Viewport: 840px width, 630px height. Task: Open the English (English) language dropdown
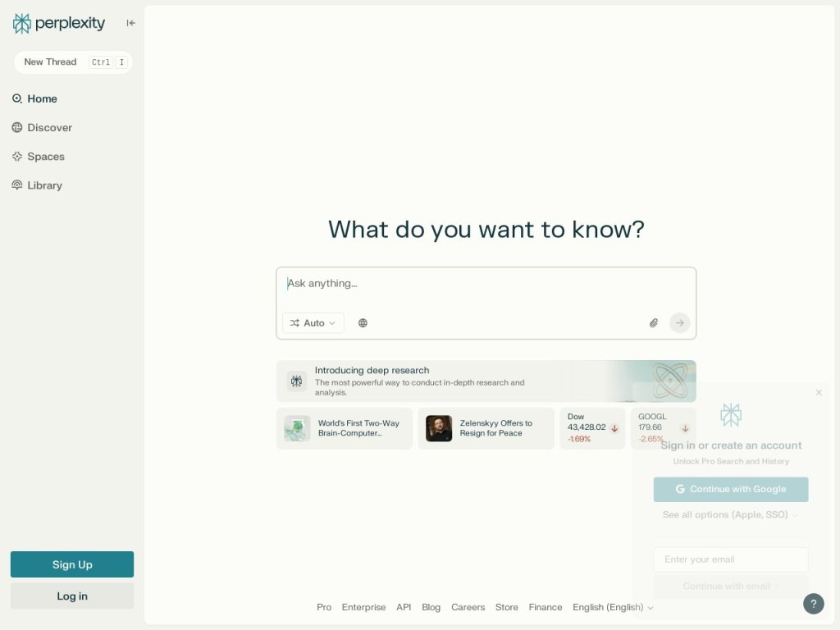tap(613, 608)
